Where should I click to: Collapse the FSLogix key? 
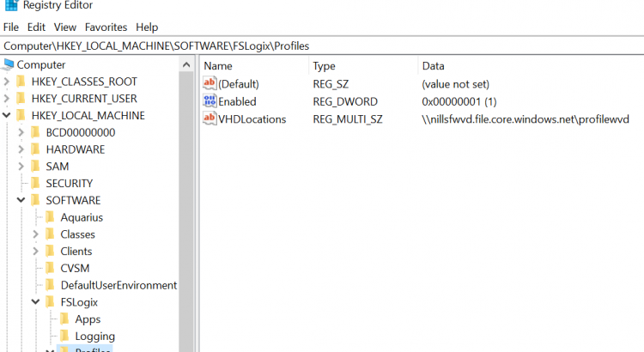click(x=36, y=302)
